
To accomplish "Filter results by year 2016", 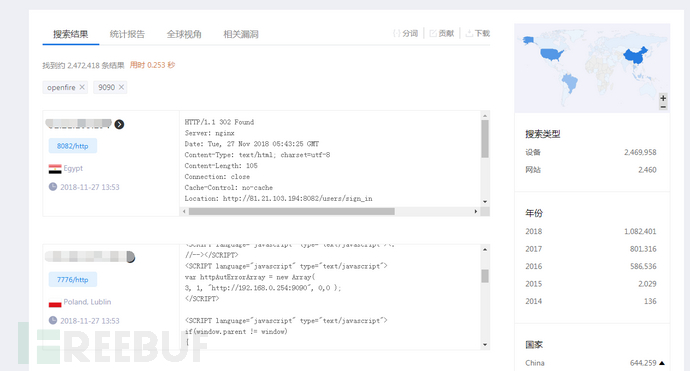I will 591,266.
